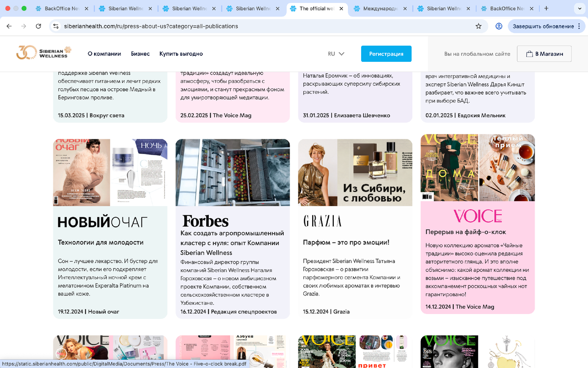The height and width of the screenshot is (368, 588).
Task: Click the Siberian Wellness 30 logo
Action: coord(44,53)
